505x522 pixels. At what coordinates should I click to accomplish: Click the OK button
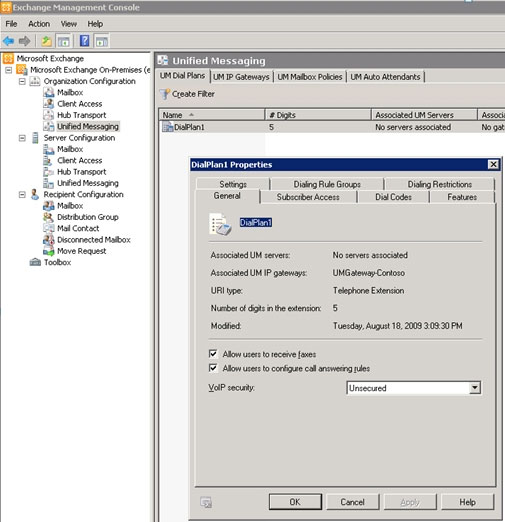point(295,502)
